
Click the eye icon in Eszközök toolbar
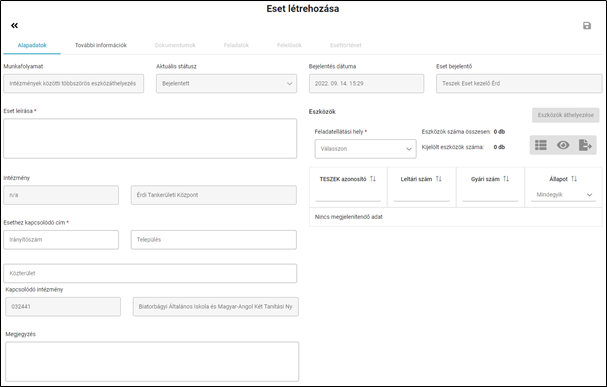(563, 145)
